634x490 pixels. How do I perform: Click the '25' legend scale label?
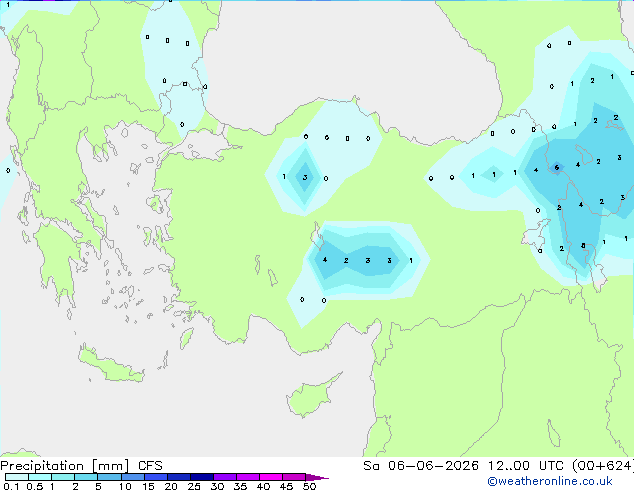click(194, 486)
